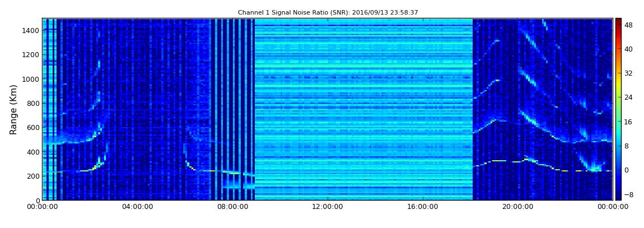Click the 00:00:00 tick label at the left end of the time axis

pos(43,207)
